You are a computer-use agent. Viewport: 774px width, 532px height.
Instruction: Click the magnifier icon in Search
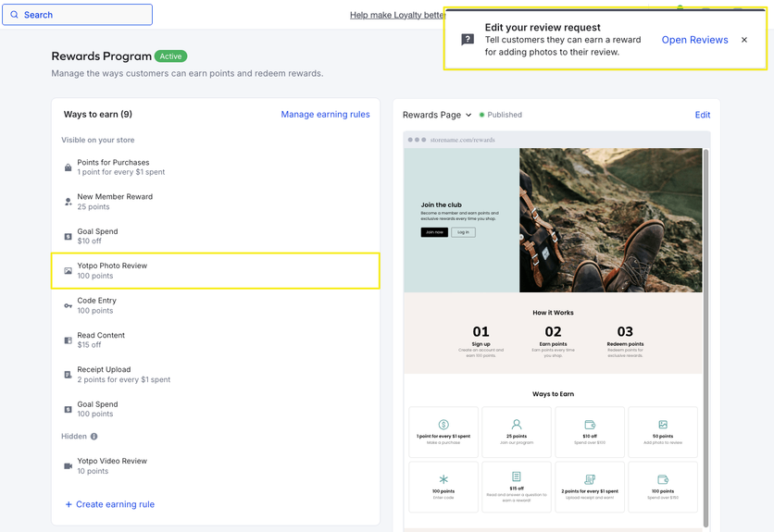click(x=14, y=15)
